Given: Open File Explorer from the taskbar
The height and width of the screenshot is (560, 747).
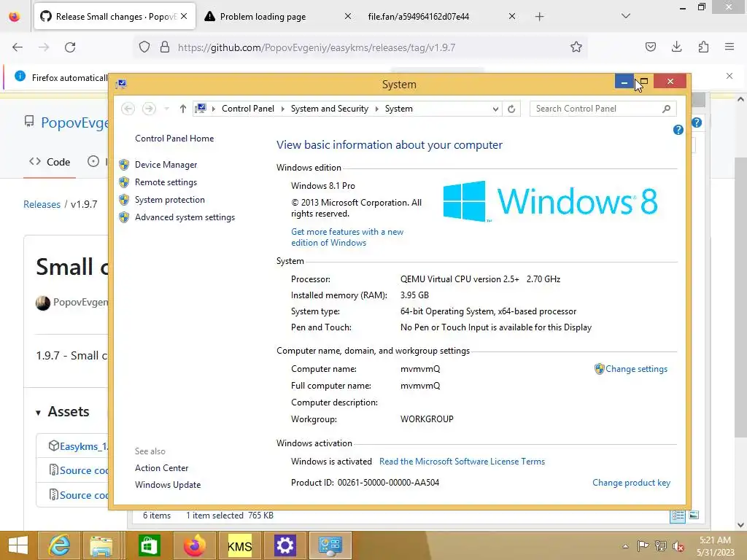Looking at the screenshot, I should 101,545.
